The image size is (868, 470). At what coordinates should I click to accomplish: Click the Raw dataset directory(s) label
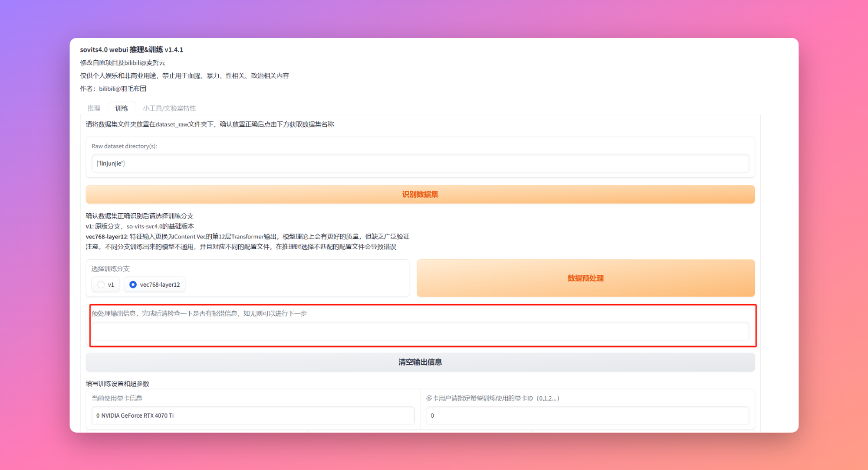pos(124,146)
